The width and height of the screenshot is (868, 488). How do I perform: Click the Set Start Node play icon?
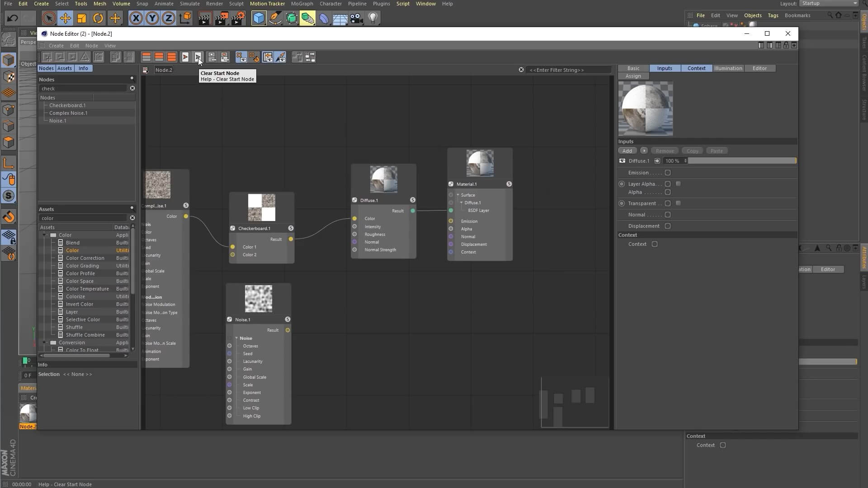[x=185, y=57]
